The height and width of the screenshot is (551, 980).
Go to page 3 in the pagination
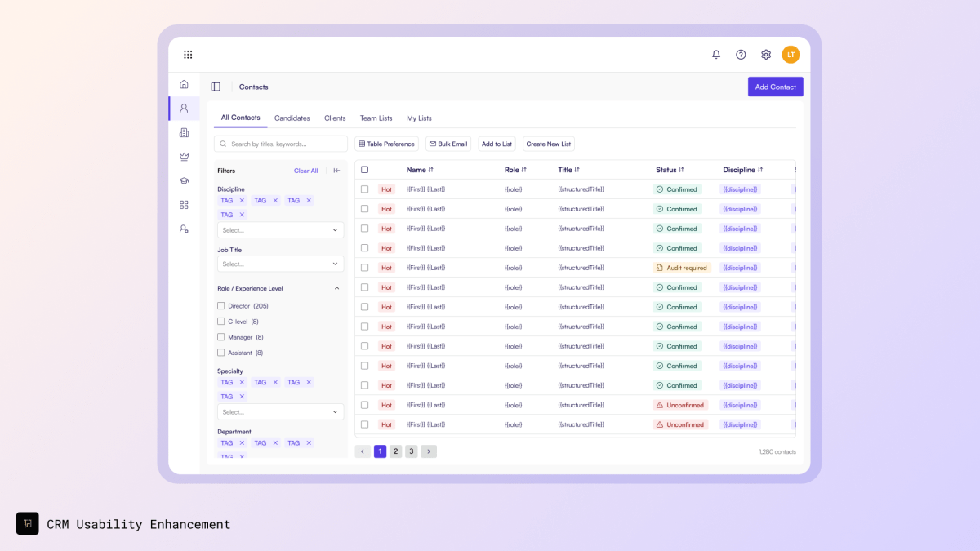(412, 451)
